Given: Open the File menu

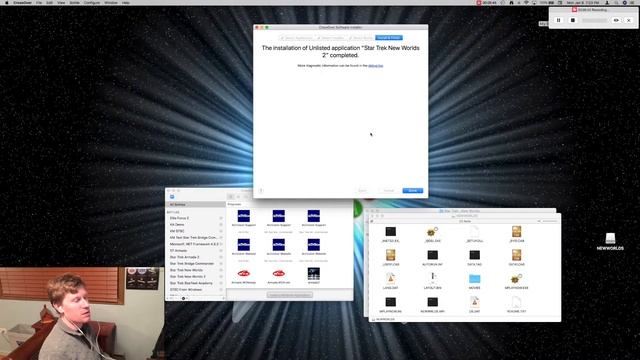Looking at the screenshot, I should (x=39, y=2).
